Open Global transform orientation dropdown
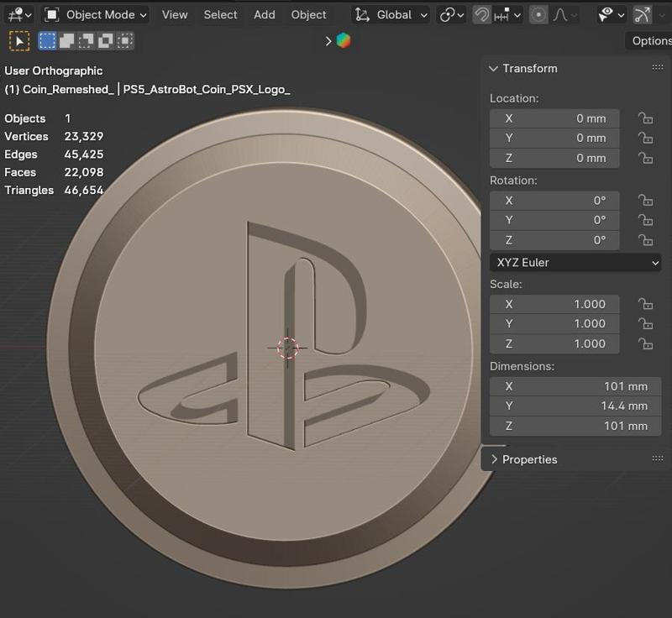This screenshot has width=672, height=618. (391, 15)
